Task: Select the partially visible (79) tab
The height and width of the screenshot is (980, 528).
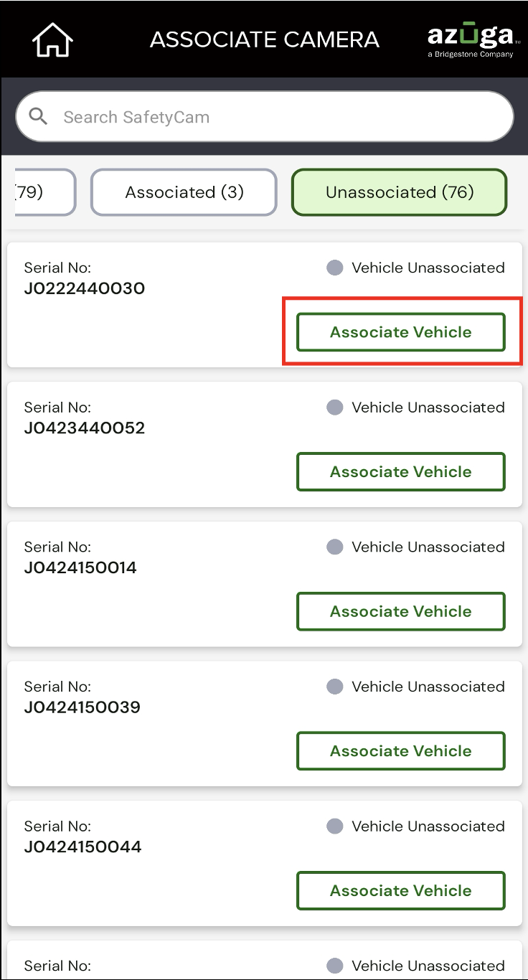Action: [x=44, y=192]
